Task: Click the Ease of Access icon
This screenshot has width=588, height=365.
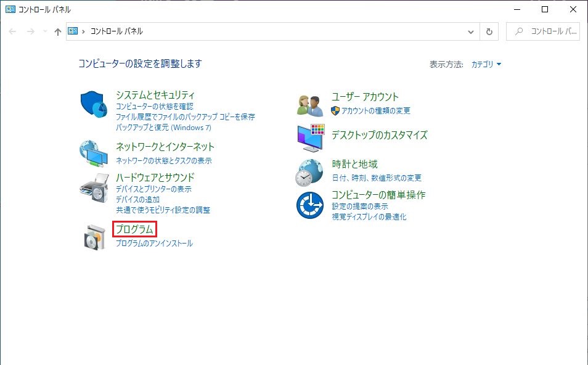Action: point(310,205)
